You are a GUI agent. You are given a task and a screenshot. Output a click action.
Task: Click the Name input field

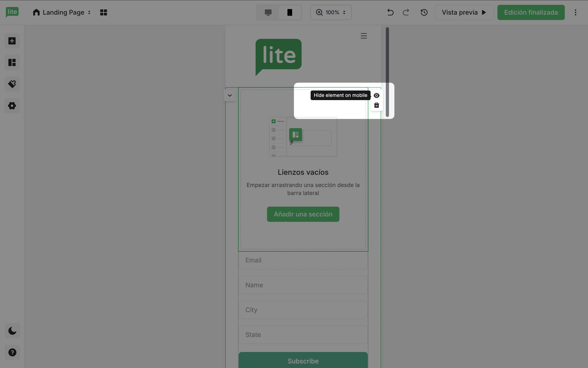(303, 285)
